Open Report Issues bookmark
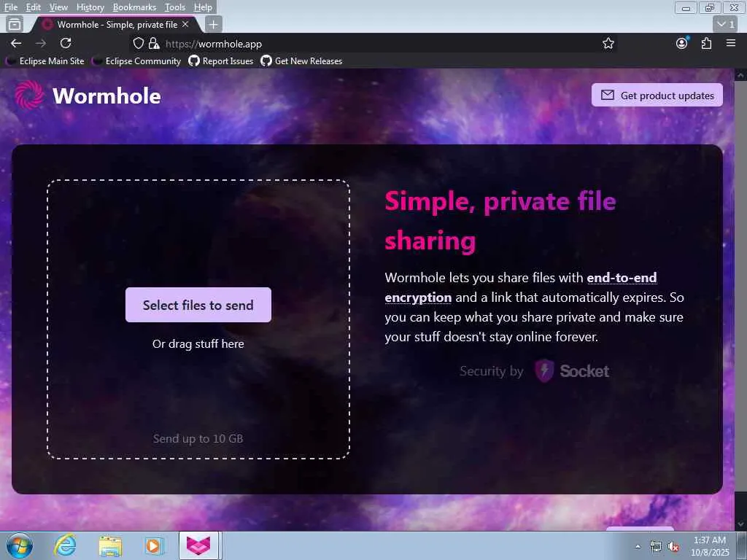This screenshot has height=560, width=747. pos(220,61)
